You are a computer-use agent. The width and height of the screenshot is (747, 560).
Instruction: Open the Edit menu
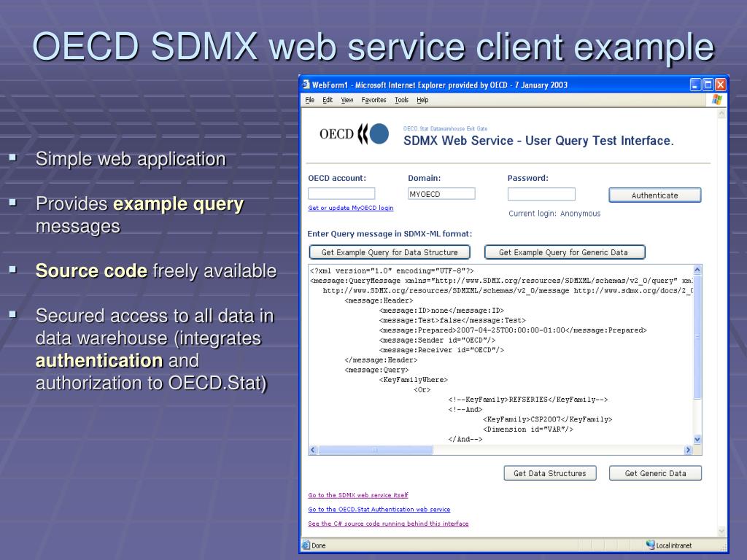[328, 100]
